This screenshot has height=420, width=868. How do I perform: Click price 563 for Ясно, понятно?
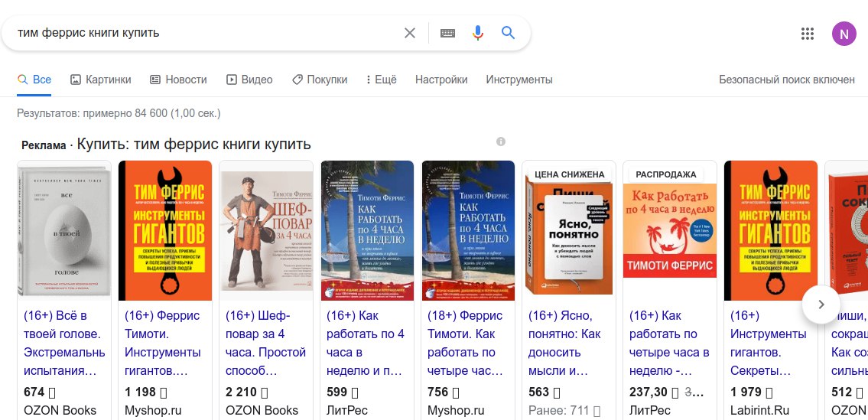[545, 392]
